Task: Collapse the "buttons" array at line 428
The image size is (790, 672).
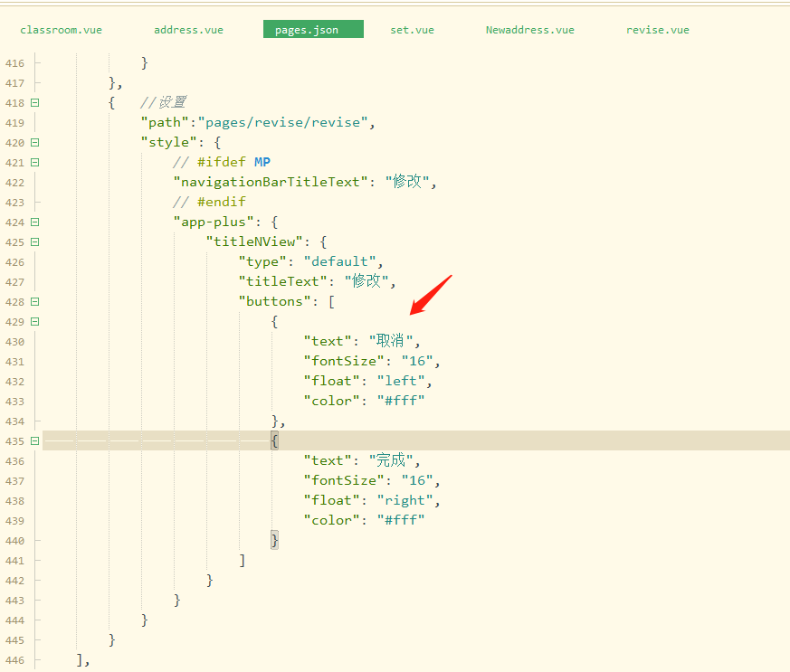Action: 34,302
